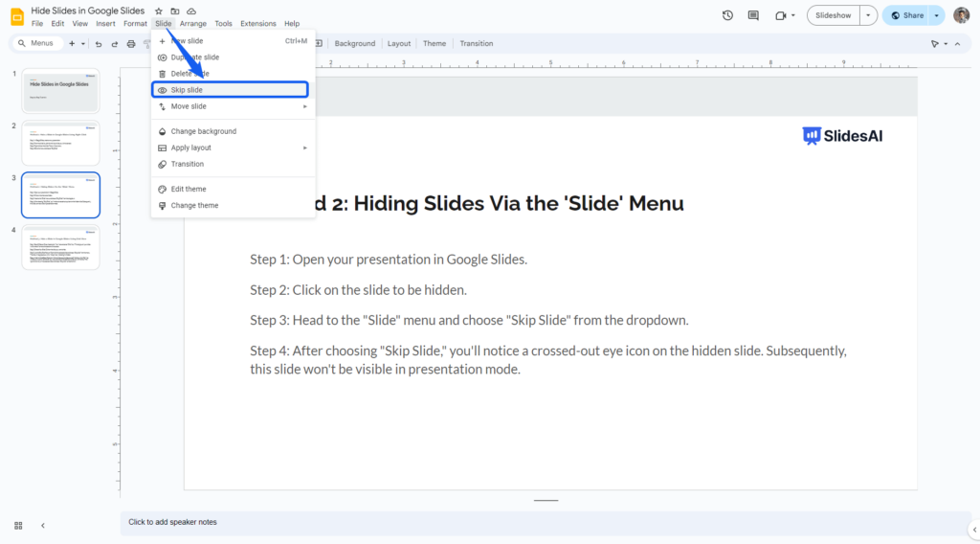The width and height of the screenshot is (980, 544).
Task: Choose Transition from Slide menu
Action: tap(233, 164)
